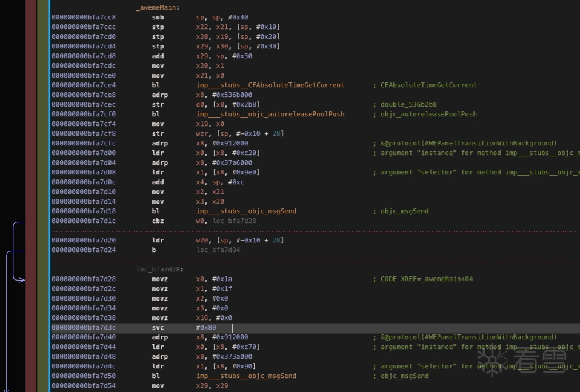Click the dark red margin color bar
580x392 pixels.
(x=31, y=182)
